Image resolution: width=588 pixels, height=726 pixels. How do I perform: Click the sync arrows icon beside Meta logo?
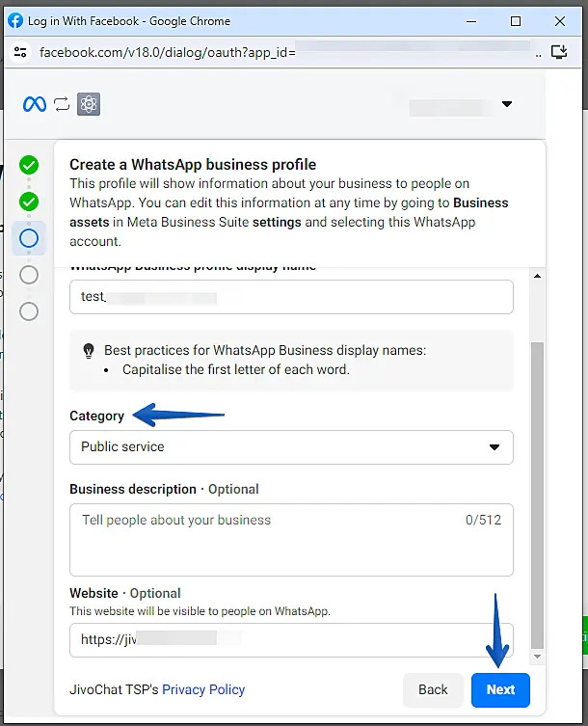point(63,104)
